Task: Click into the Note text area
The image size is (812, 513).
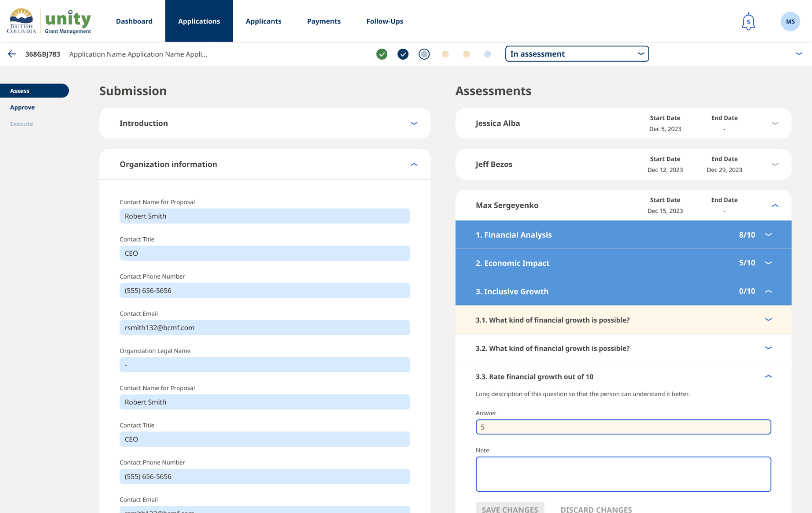Action: click(x=623, y=474)
